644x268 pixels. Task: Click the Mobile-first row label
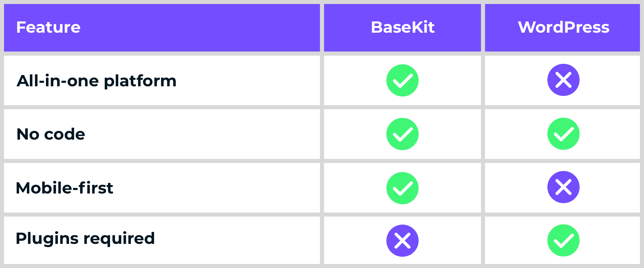pos(65,188)
